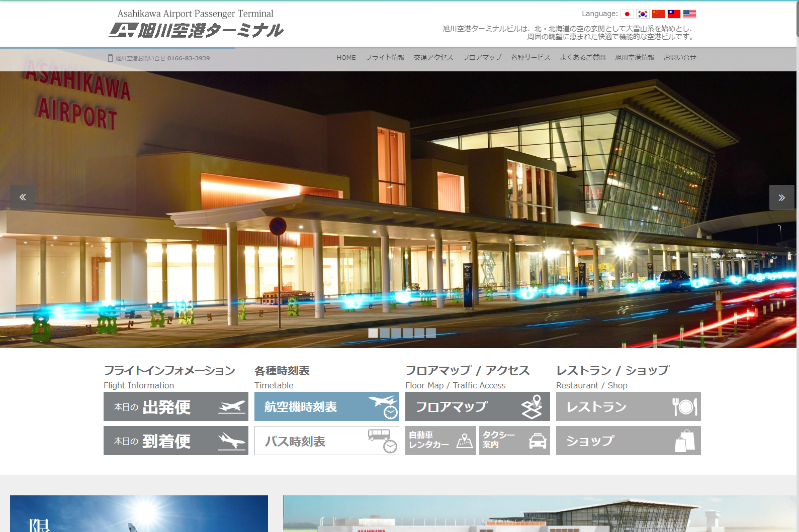Open the フロアマップ navigation menu

tap(482, 58)
